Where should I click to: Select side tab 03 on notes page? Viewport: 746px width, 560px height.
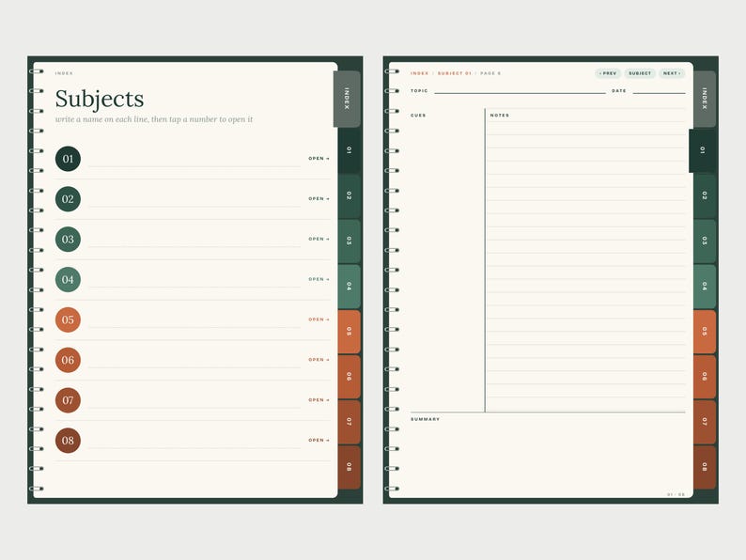pos(705,241)
